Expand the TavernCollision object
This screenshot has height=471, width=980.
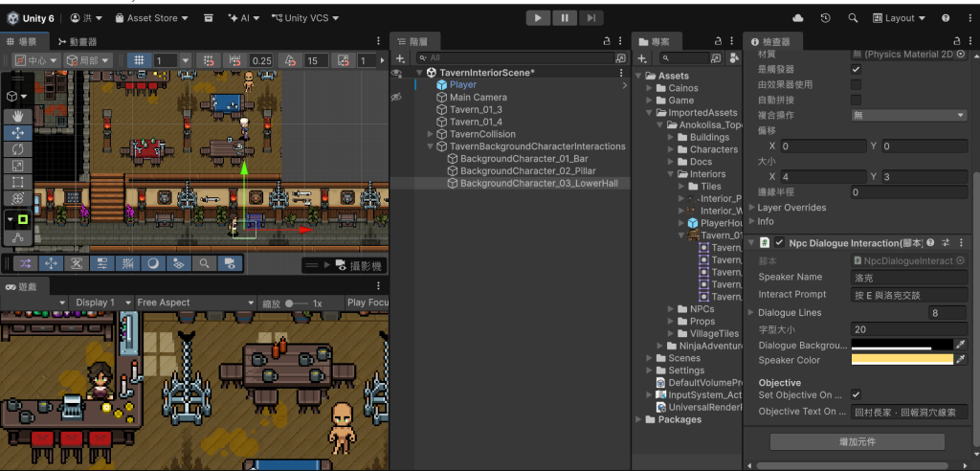(x=430, y=134)
